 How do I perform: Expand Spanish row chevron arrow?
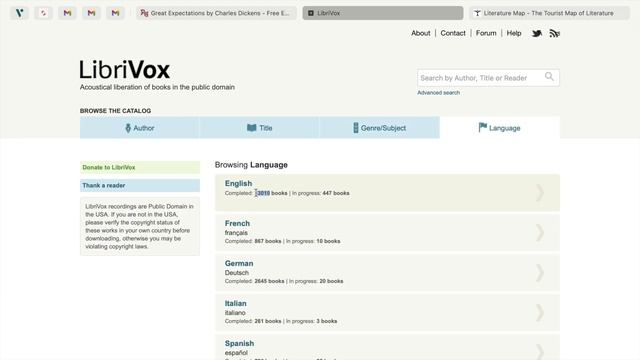point(540,352)
